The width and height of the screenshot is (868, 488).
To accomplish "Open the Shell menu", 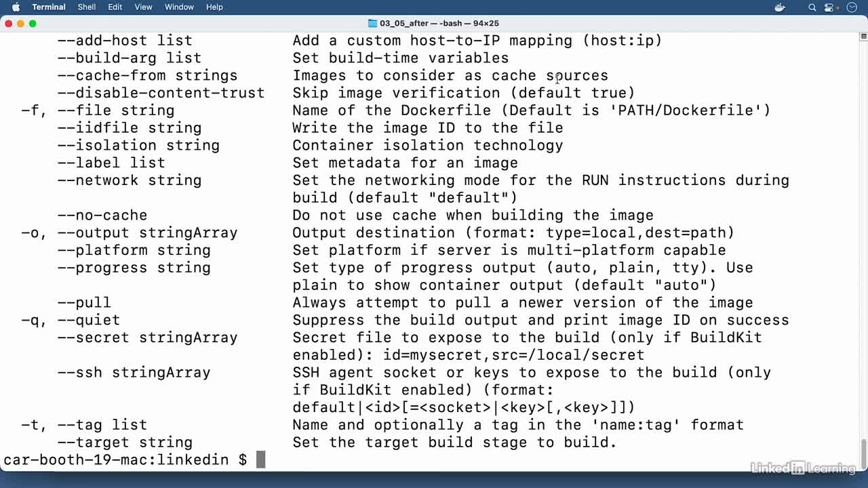I will (87, 7).
